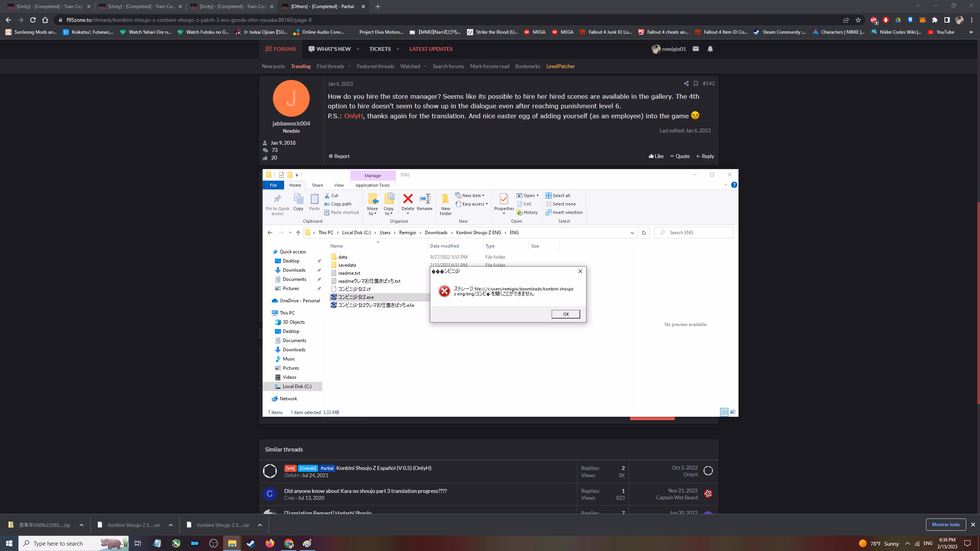Switch to large icons view button
The height and width of the screenshot is (551, 980).
coord(732,412)
